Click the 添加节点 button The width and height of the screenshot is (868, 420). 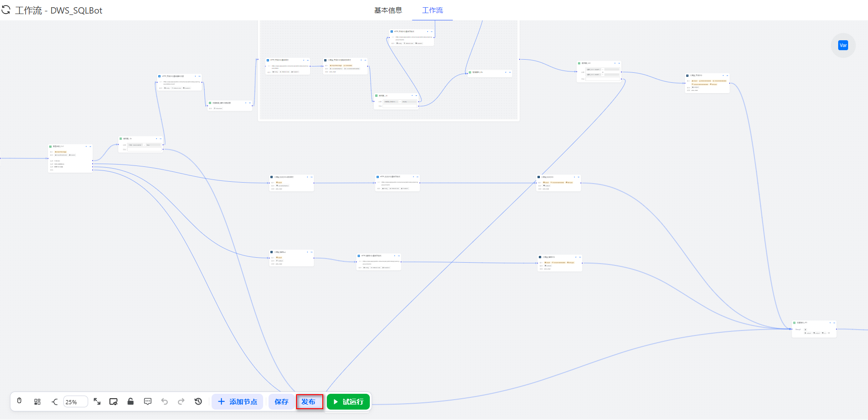pos(237,401)
